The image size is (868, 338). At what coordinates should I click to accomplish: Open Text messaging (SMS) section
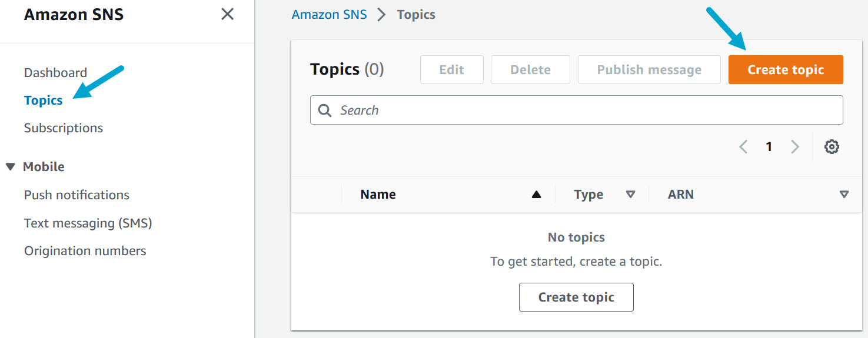(88, 223)
